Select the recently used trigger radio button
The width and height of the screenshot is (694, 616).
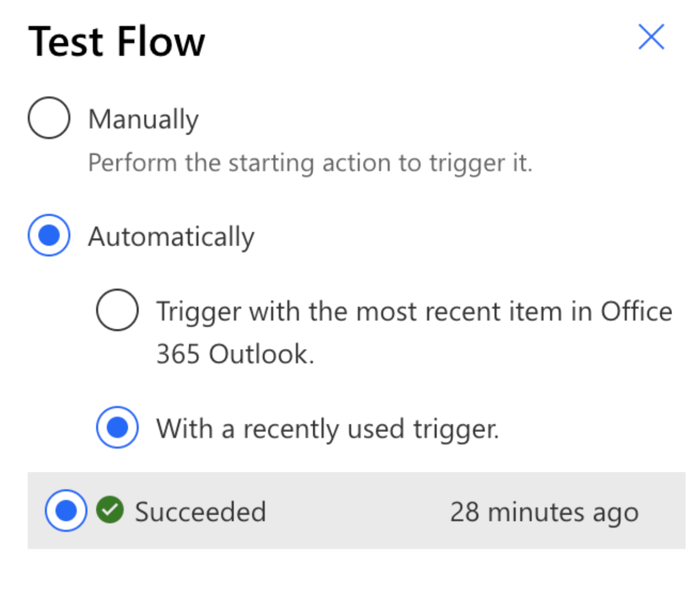point(117,427)
